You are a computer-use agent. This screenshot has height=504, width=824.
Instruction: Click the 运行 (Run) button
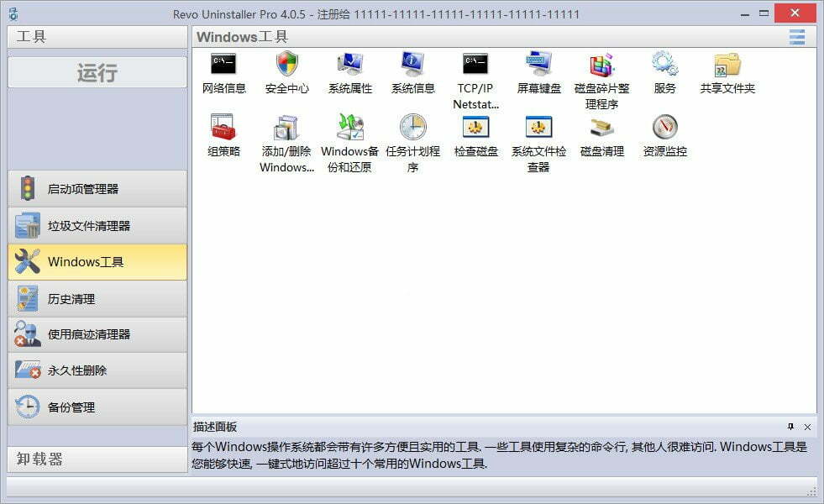pyautogui.click(x=97, y=73)
